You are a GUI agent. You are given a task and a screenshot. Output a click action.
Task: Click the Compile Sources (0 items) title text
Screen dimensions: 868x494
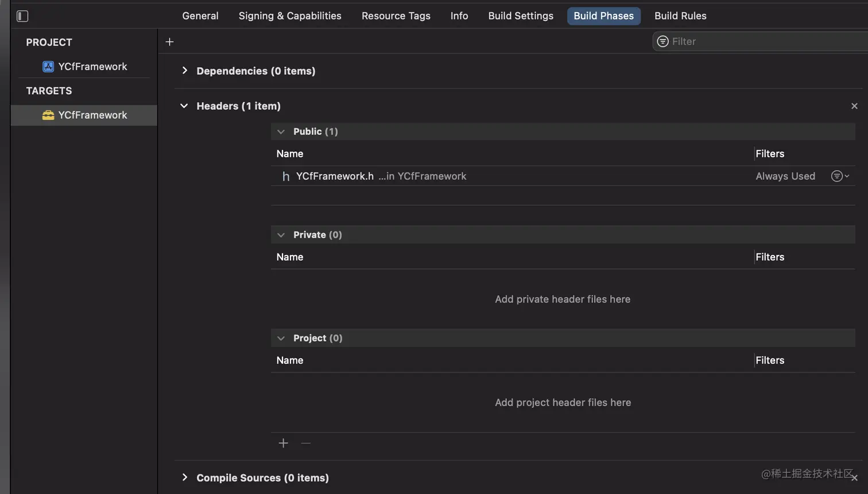[x=263, y=478]
